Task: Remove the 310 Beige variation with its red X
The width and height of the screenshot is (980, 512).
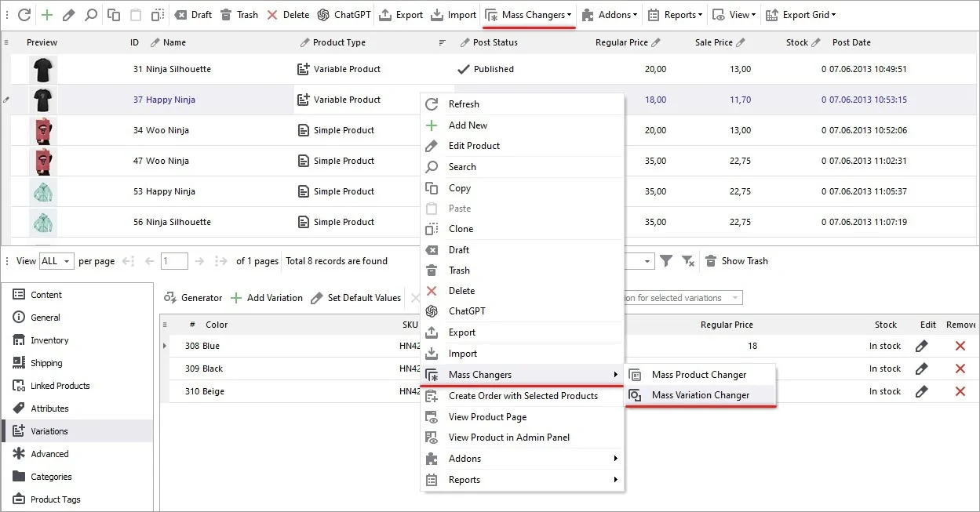Action: tap(960, 391)
